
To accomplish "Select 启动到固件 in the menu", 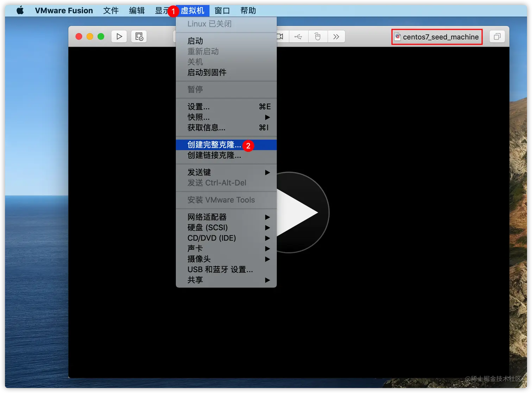I will pos(226,73).
